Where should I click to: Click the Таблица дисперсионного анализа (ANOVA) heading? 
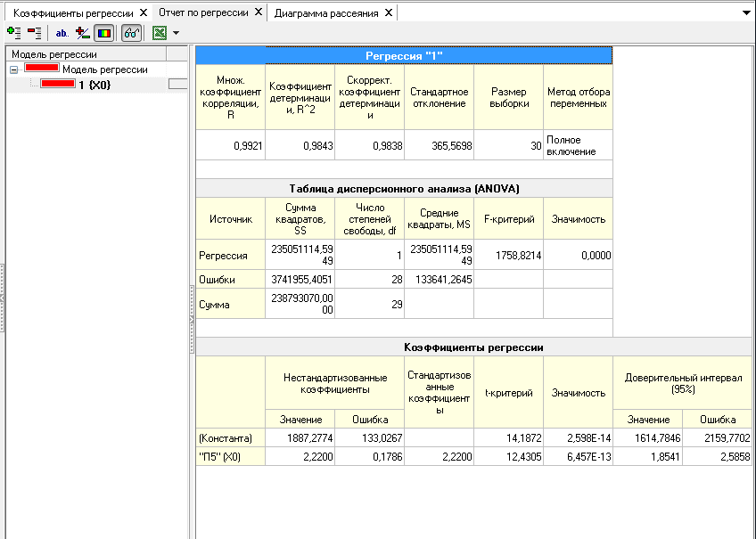404,188
